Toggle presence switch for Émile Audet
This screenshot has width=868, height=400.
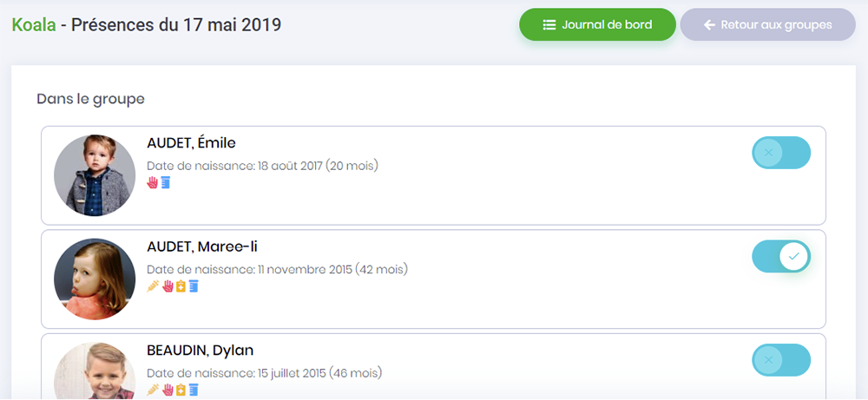coord(781,153)
